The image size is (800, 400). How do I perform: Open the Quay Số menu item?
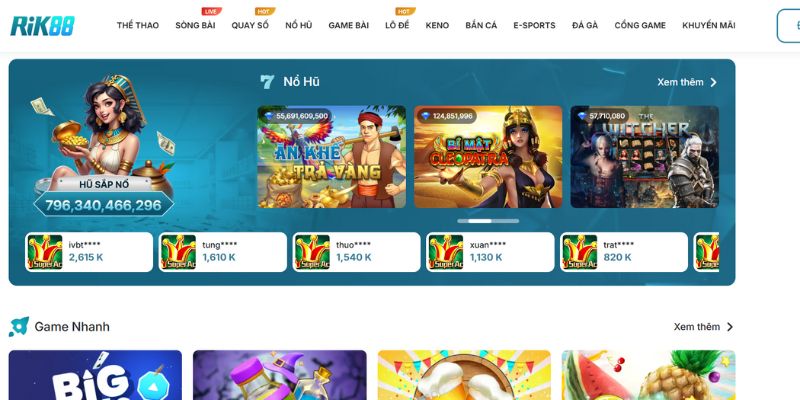[250, 25]
